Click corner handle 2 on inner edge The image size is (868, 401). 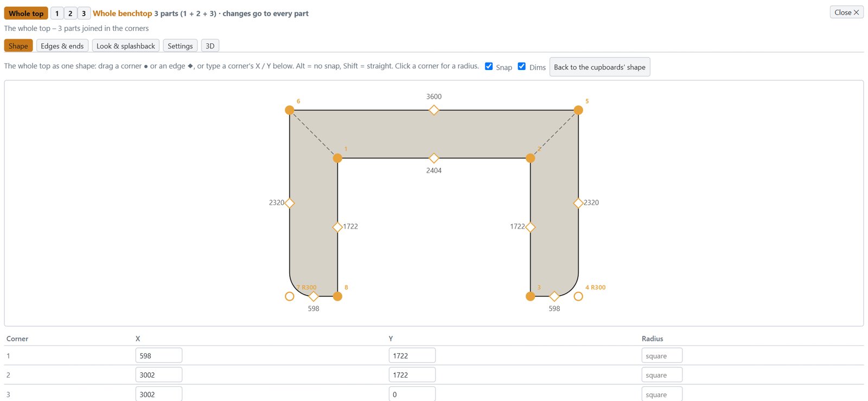click(531, 158)
